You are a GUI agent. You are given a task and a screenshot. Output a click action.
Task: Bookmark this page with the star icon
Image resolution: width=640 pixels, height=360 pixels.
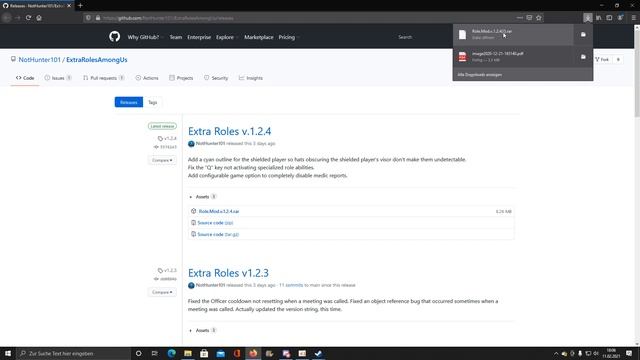(x=539, y=18)
